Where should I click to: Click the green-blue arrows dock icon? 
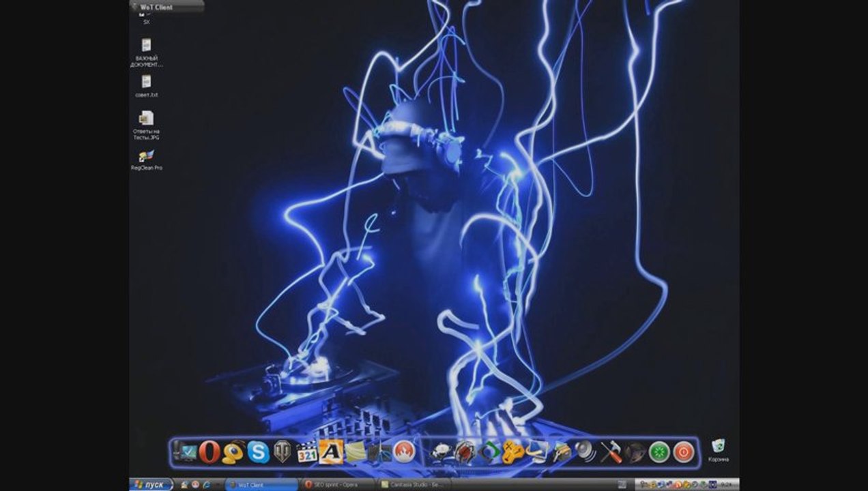489,451
